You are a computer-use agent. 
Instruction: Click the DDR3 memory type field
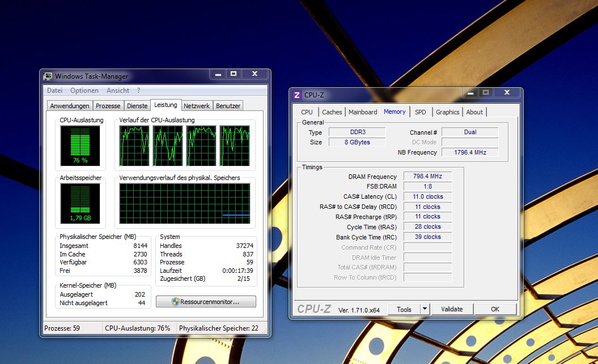[357, 132]
